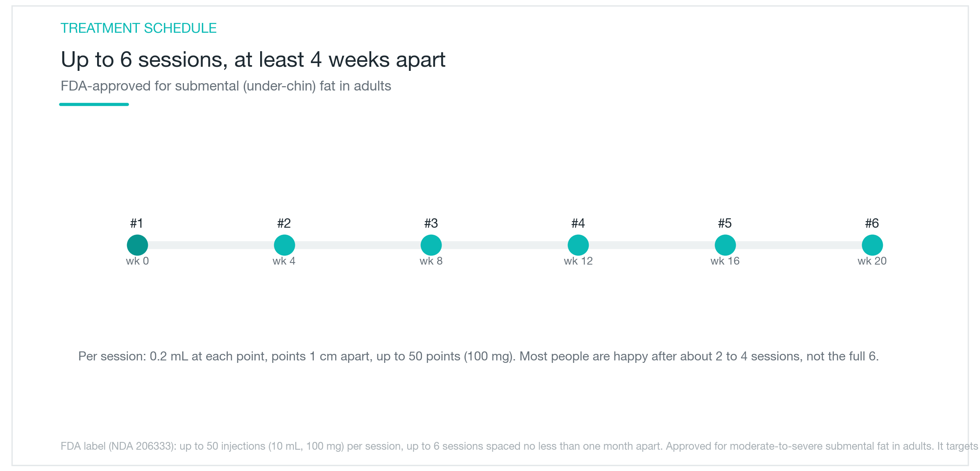Click the '#1' session number label

tap(136, 223)
